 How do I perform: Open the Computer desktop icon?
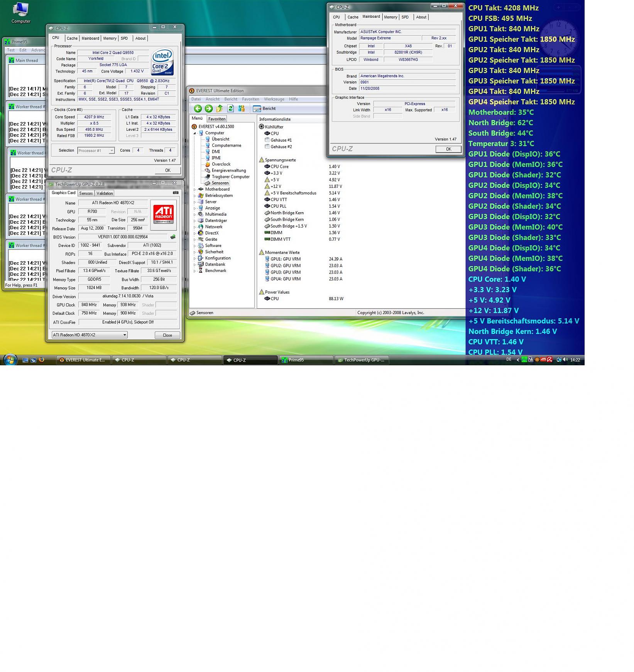pyautogui.click(x=21, y=13)
